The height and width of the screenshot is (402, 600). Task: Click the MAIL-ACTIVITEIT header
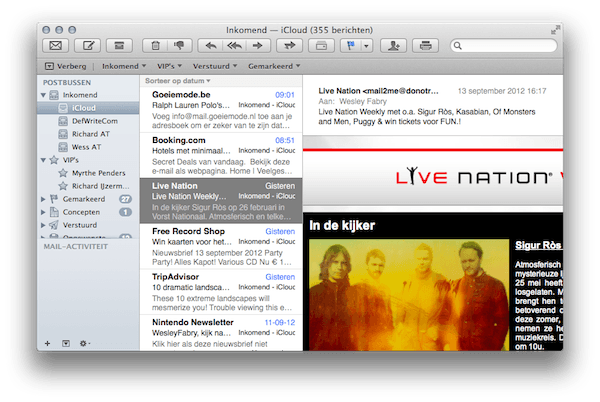(x=75, y=247)
